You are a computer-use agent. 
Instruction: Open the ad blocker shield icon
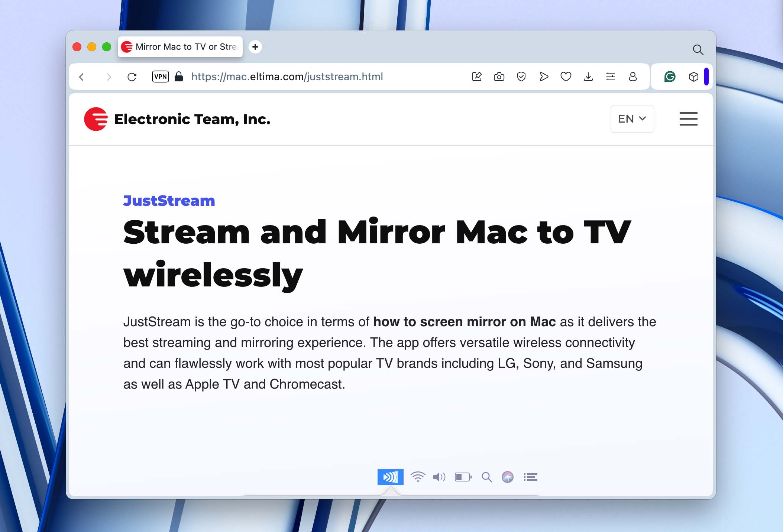(x=521, y=77)
